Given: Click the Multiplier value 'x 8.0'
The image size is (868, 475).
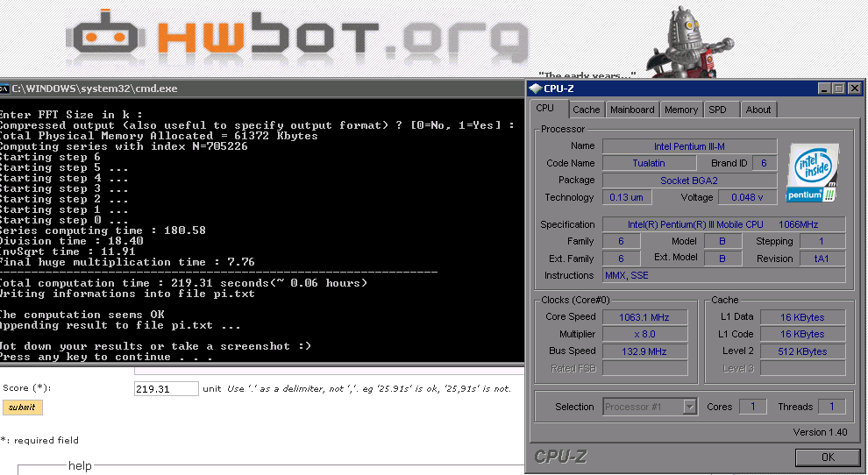Looking at the screenshot, I should (x=644, y=335).
